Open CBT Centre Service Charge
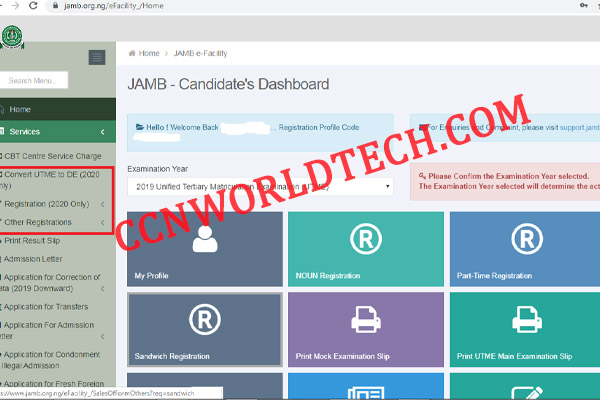The height and width of the screenshot is (400, 600). coord(53,156)
